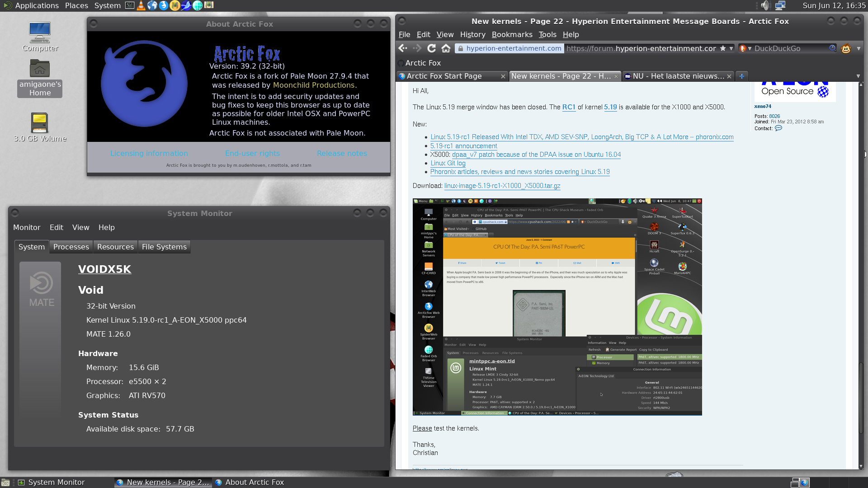The height and width of the screenshot is (488, 868).
Task: Open the network connection tray icon
Action: (780, 5)
